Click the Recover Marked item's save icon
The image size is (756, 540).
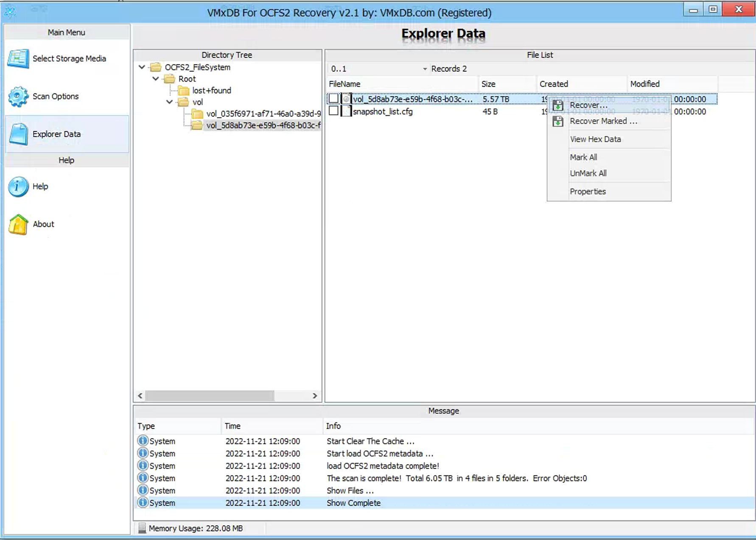[x=558, y=121]
